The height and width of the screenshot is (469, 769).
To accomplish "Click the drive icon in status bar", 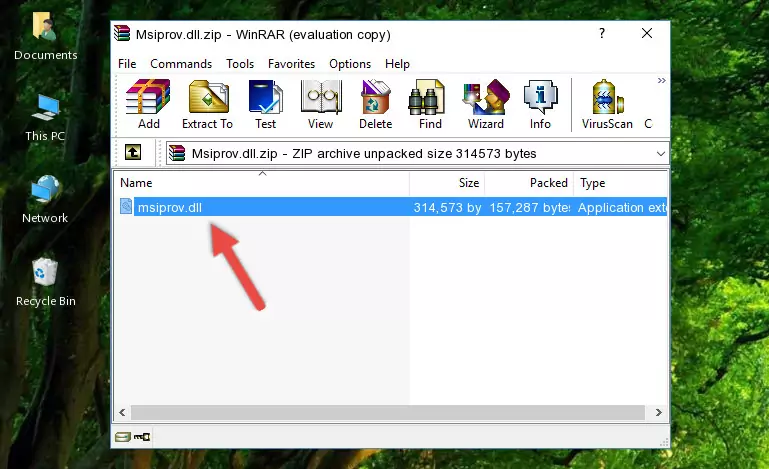I will [x=123, y=437].
